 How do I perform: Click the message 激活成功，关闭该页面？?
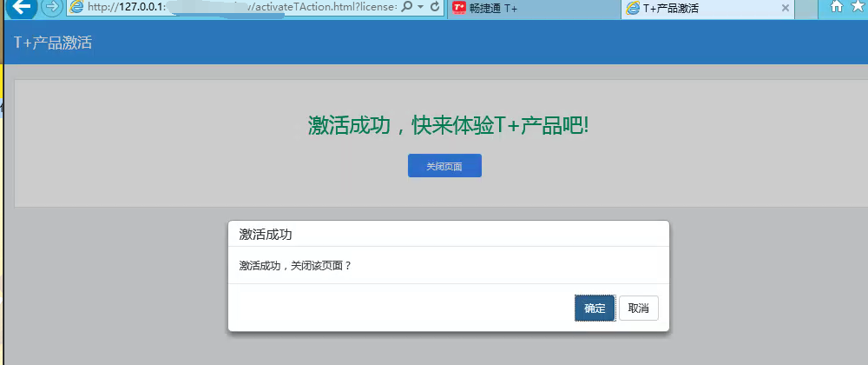pos(295,265)
